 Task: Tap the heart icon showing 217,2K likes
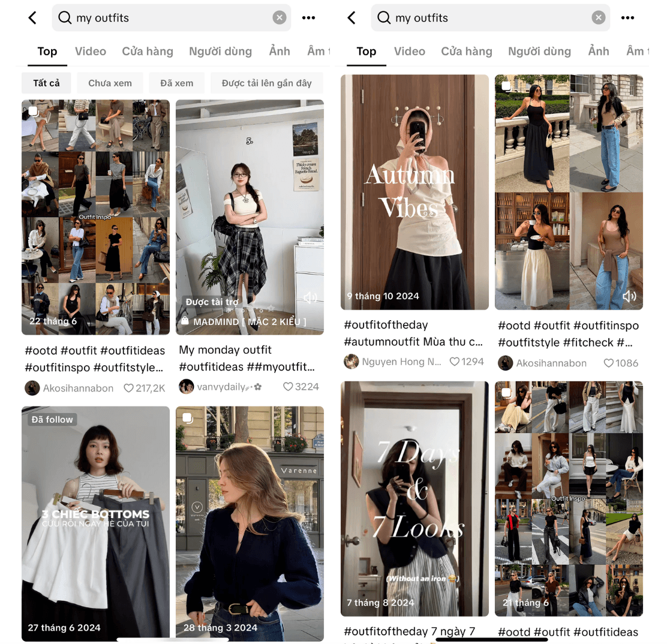pos(128,389)
